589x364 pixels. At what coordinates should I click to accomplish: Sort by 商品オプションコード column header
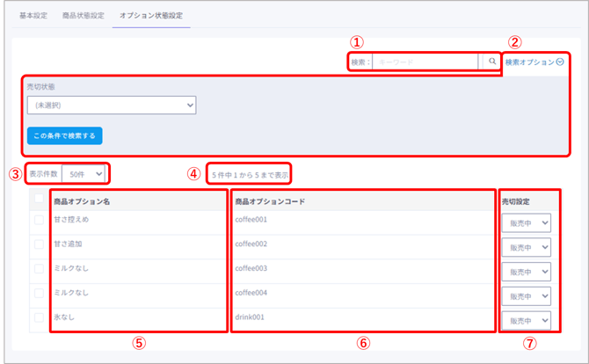click(x=270, y=201)
